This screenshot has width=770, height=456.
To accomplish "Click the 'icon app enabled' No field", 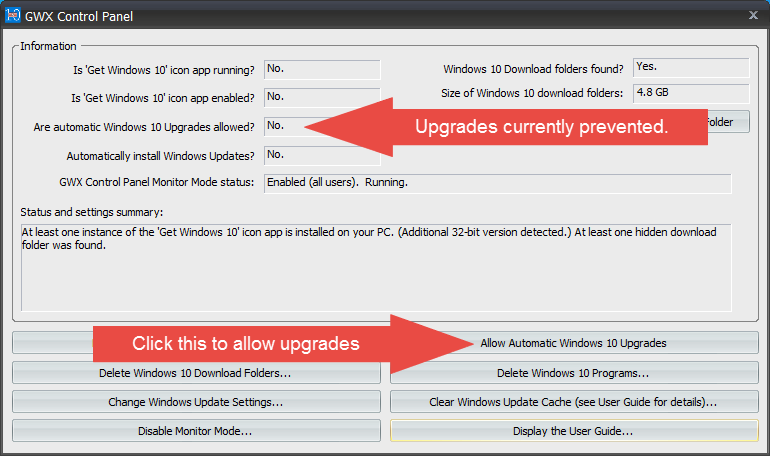I will point(322,98).
